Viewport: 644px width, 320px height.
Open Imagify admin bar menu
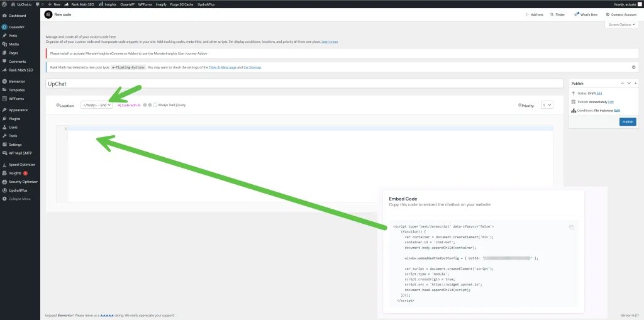pos(161,4)
